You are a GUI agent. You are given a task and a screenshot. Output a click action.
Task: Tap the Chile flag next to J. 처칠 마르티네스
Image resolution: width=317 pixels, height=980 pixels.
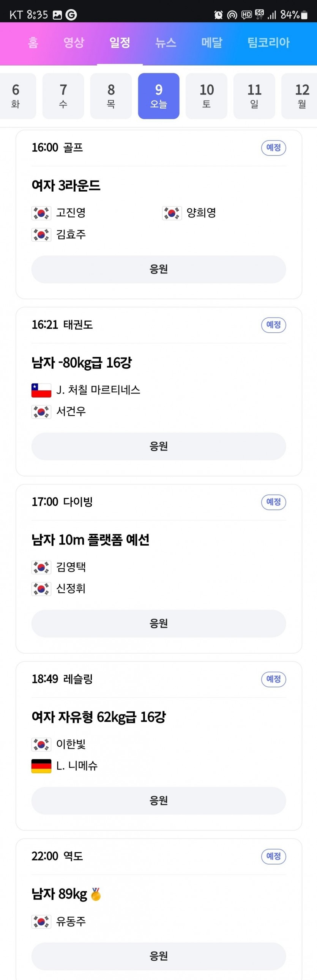pyautogui.click(x=41, y=390)
